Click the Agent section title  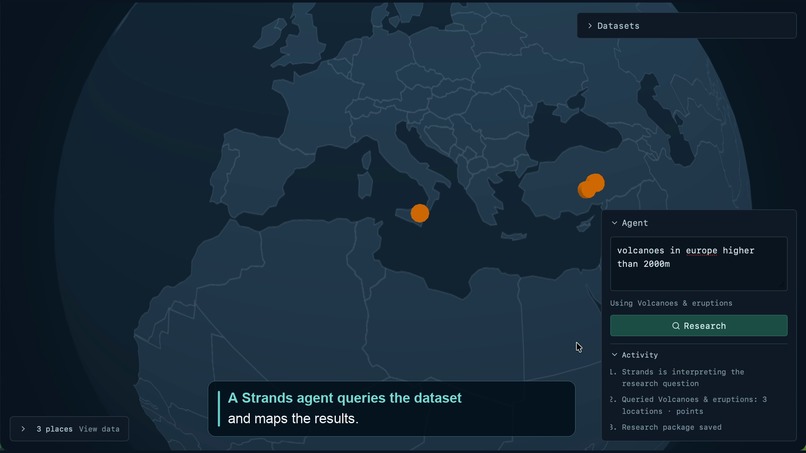(x=635, y=223)
